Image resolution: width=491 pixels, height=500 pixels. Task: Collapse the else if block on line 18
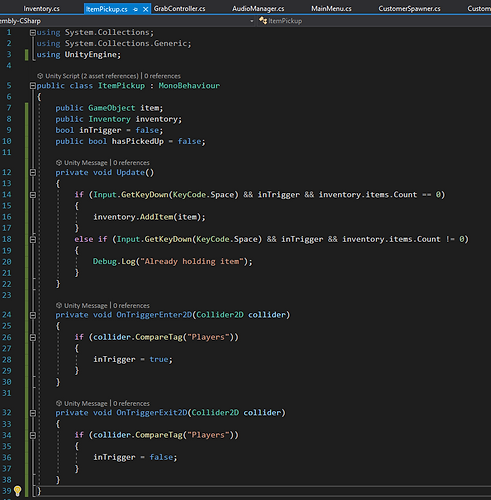(x=33, y=239)
